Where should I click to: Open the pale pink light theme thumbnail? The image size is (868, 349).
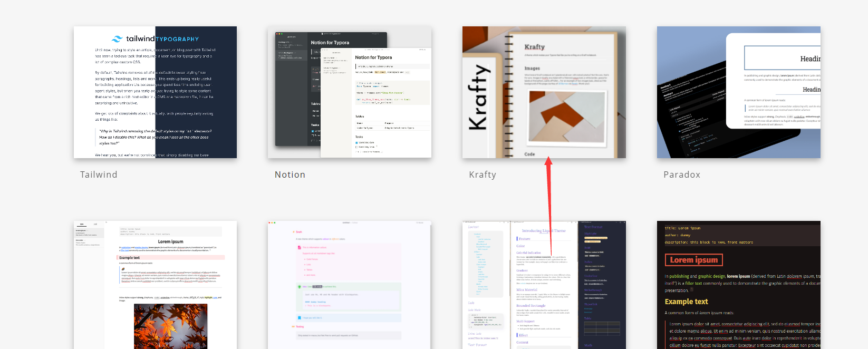(x=350, y=285)
